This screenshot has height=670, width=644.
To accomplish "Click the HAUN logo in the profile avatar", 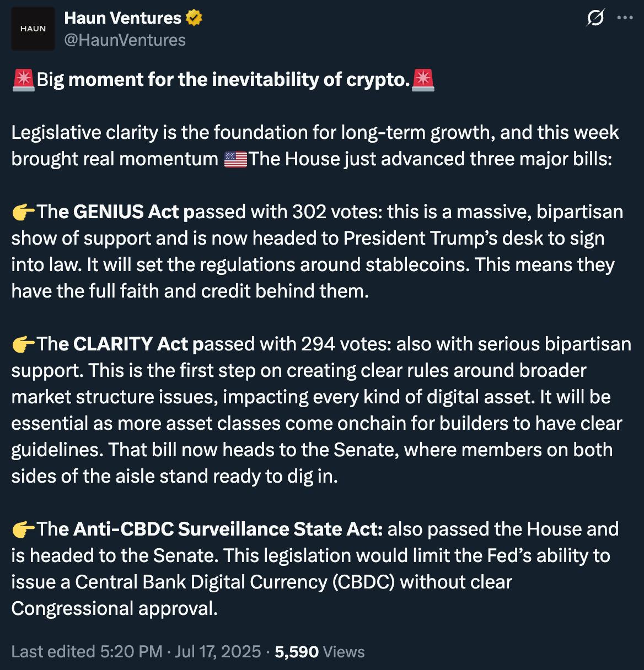I will (33, 28).
